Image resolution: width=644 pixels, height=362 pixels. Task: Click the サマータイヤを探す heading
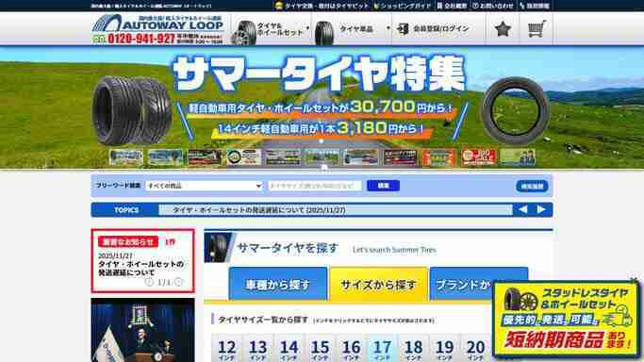288,248
